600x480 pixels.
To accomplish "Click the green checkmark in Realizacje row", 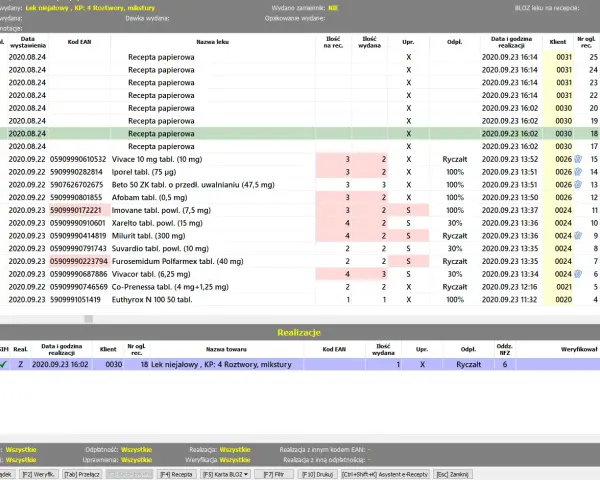I will [x=3, y=364].
